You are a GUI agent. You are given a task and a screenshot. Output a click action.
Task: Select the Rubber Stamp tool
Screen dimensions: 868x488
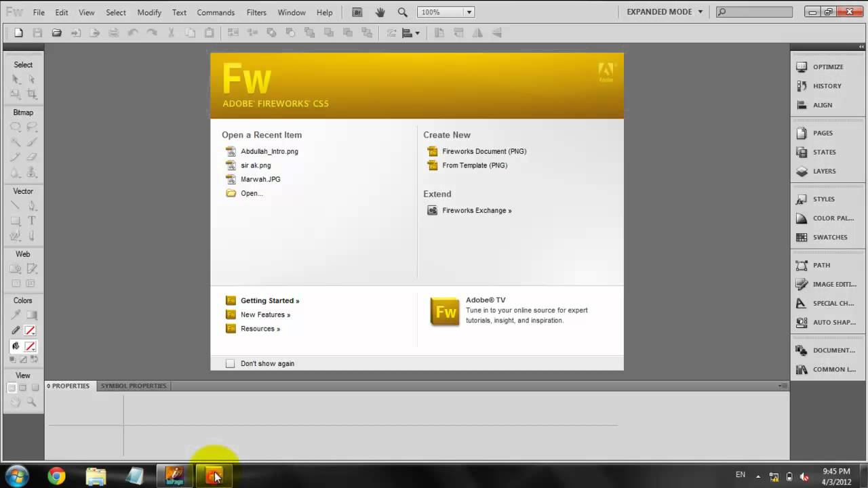[31, 173]
